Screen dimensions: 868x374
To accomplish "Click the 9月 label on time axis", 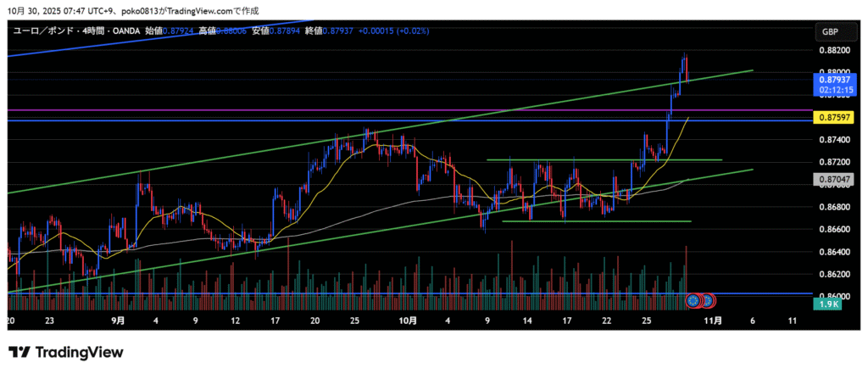I will click(118, 321).
